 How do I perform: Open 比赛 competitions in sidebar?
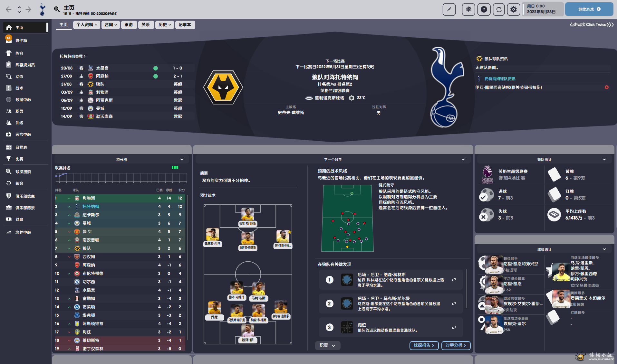tap(26, 159)
